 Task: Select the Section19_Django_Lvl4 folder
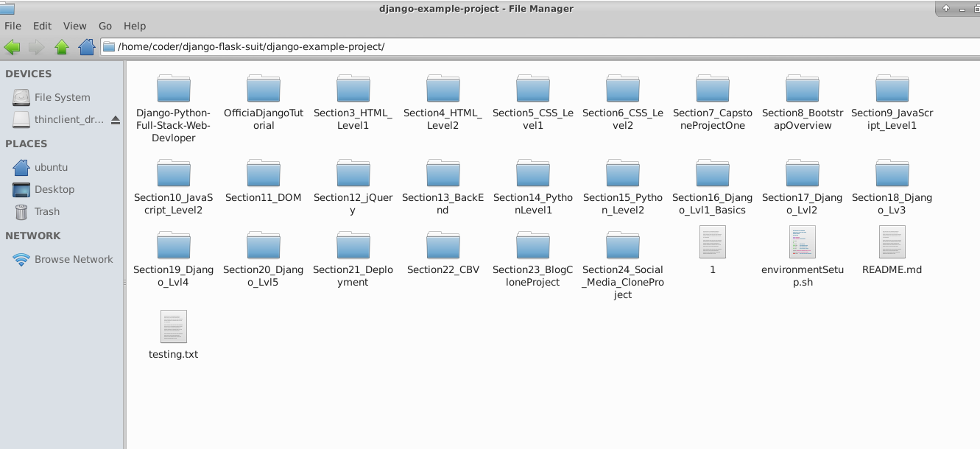pyautogui.click(x=174, y=259)
